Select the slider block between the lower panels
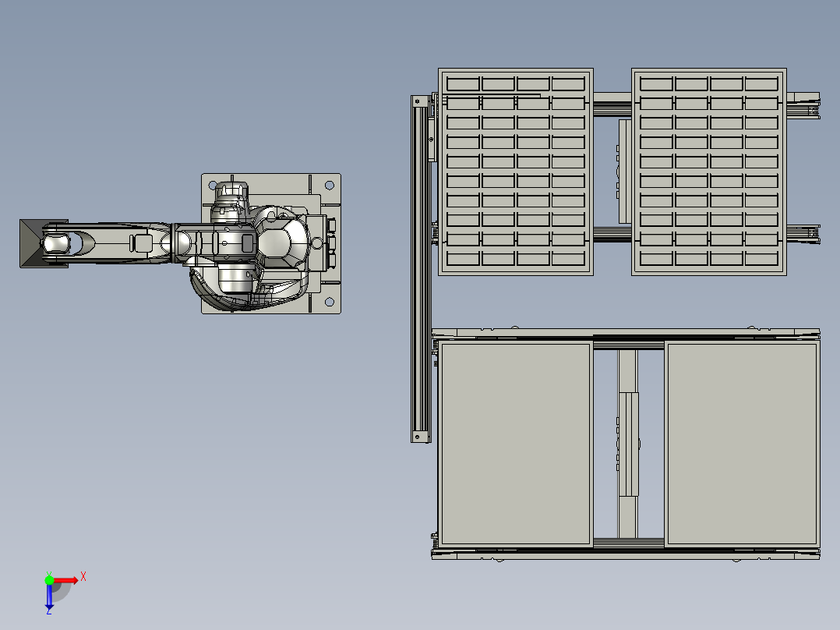 (x=628, y=444)
